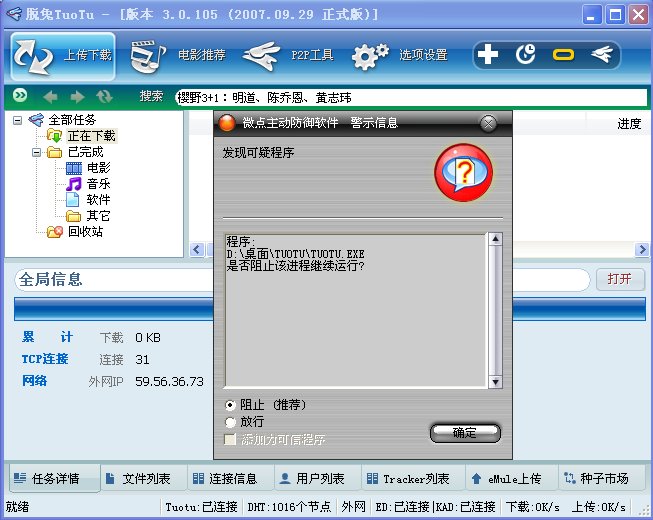Click the refresh arrows icon
653x520 pixels.
[x=104, y=97]
